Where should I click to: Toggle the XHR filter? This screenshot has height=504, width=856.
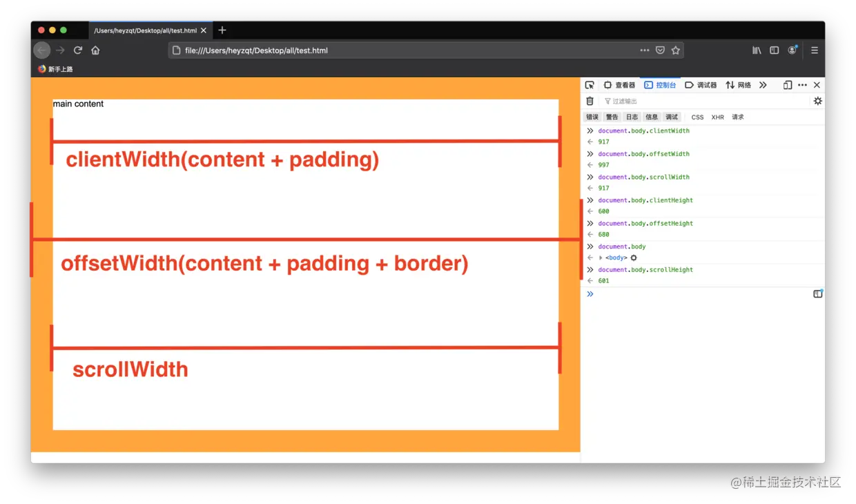click(x=718, y=117)
